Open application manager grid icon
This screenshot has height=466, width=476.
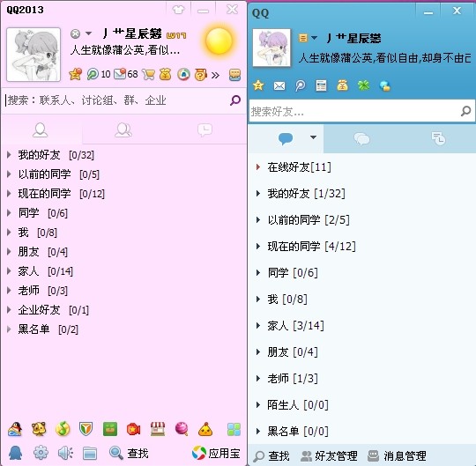(234, 430)
